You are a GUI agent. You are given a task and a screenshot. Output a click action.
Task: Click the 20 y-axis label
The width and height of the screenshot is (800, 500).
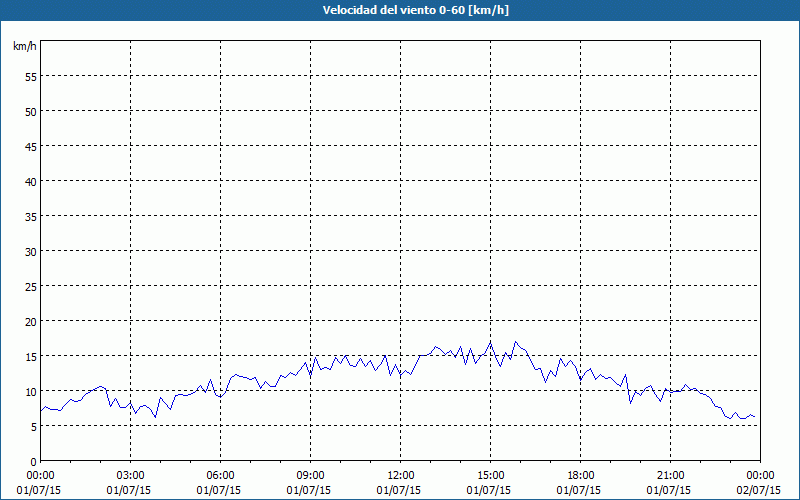coord(31,322)
